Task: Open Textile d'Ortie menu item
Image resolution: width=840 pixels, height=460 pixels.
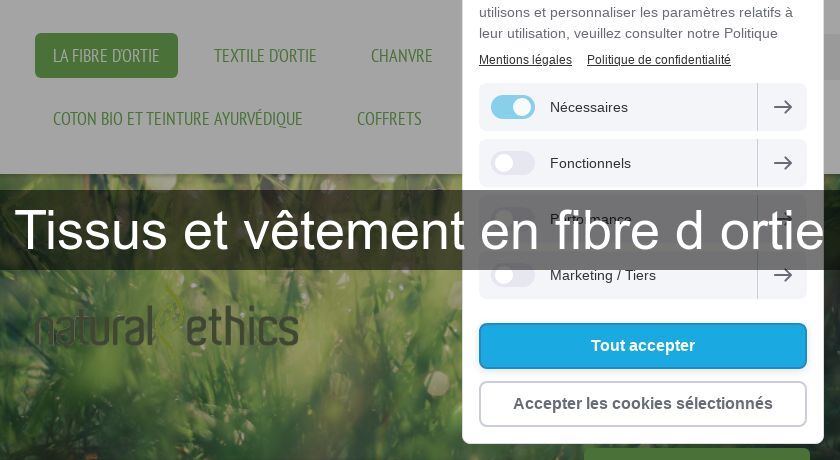Action: 265,56
